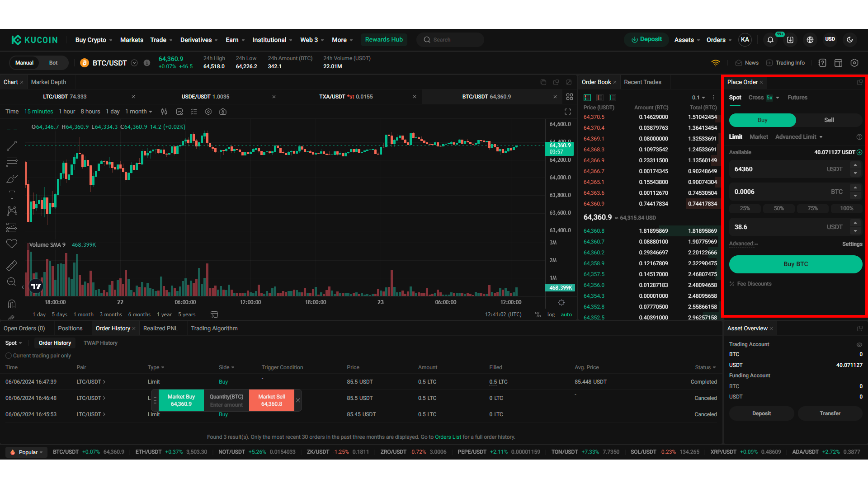Toggle percentage scale on chart

click(538, 314)
